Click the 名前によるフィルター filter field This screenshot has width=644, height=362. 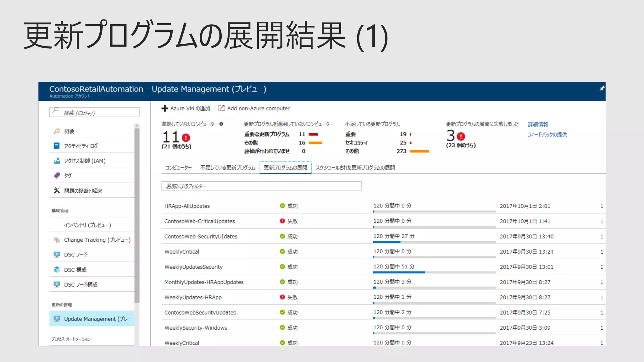(x=261, y=186)
